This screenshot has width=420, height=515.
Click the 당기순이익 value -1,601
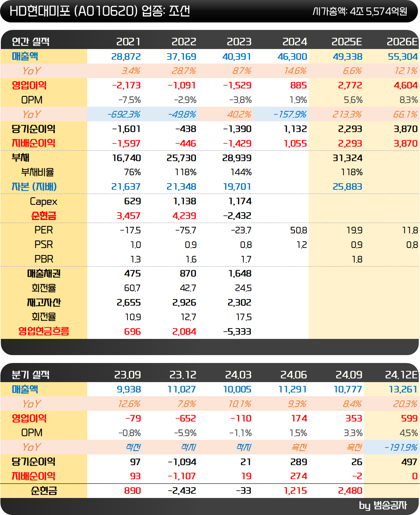pyautogui.click(x=126, y=129)
